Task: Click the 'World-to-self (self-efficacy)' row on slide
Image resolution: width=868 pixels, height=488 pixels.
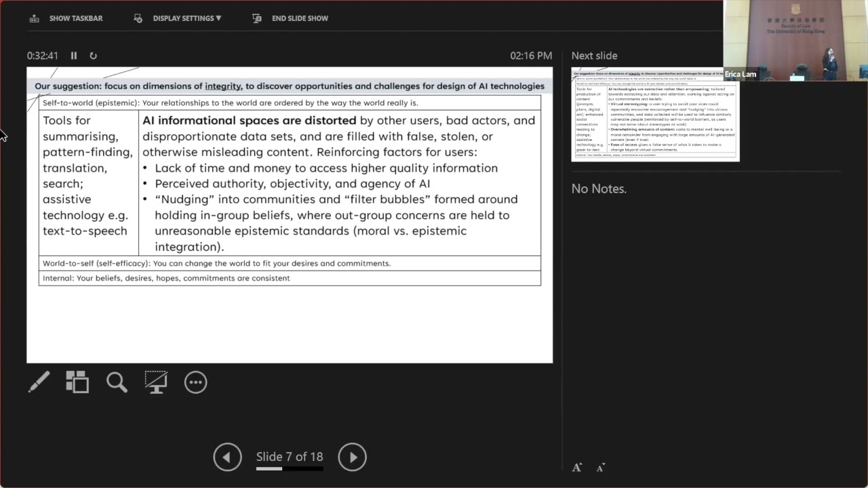Action: pos(290,263)
